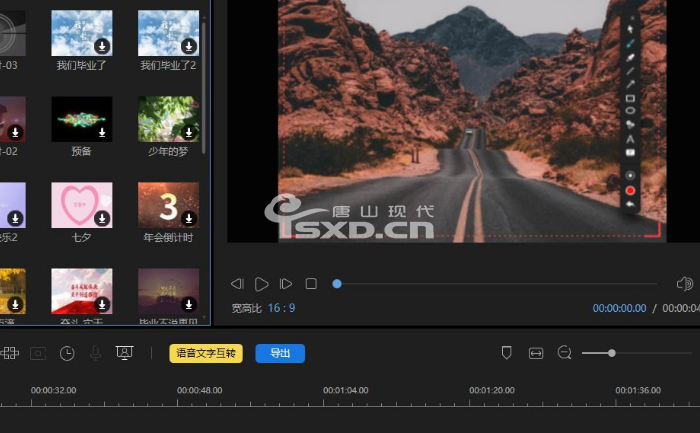Download the 我们毕业了2 template
Viewport: 700px width, 433px height.
[189, 46]
